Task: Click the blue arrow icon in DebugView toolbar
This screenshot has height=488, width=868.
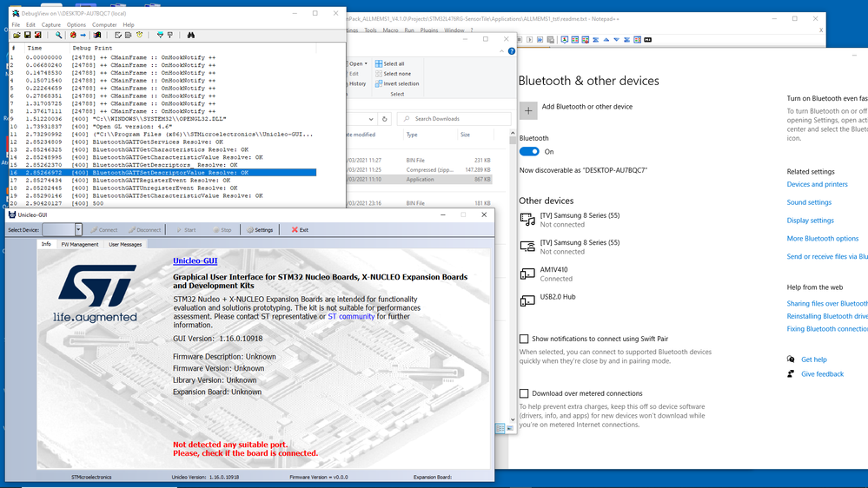Action: (83, 35)
